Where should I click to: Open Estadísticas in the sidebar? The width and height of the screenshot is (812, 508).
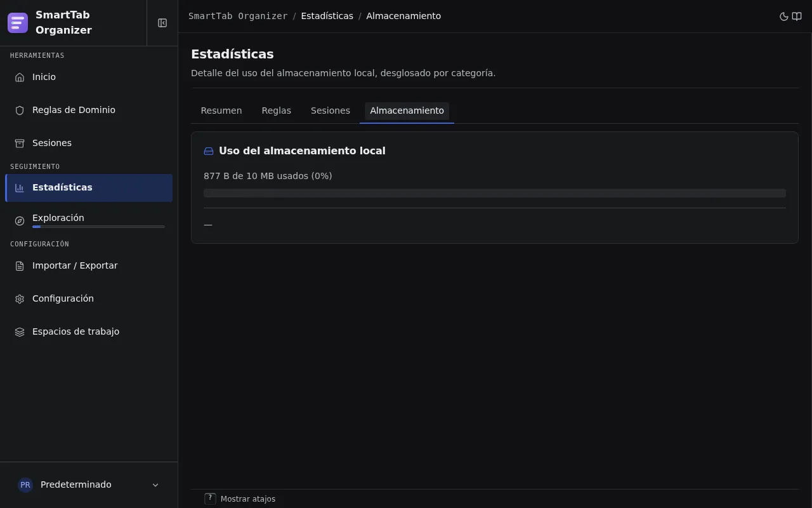click(89, 188)
